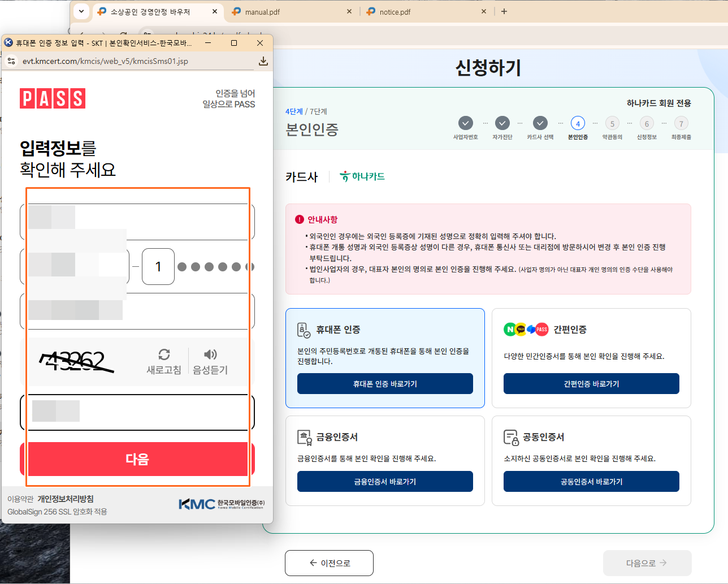Click step 6 신청정보 circle
The image size is (728, 584).
[647, 123]
